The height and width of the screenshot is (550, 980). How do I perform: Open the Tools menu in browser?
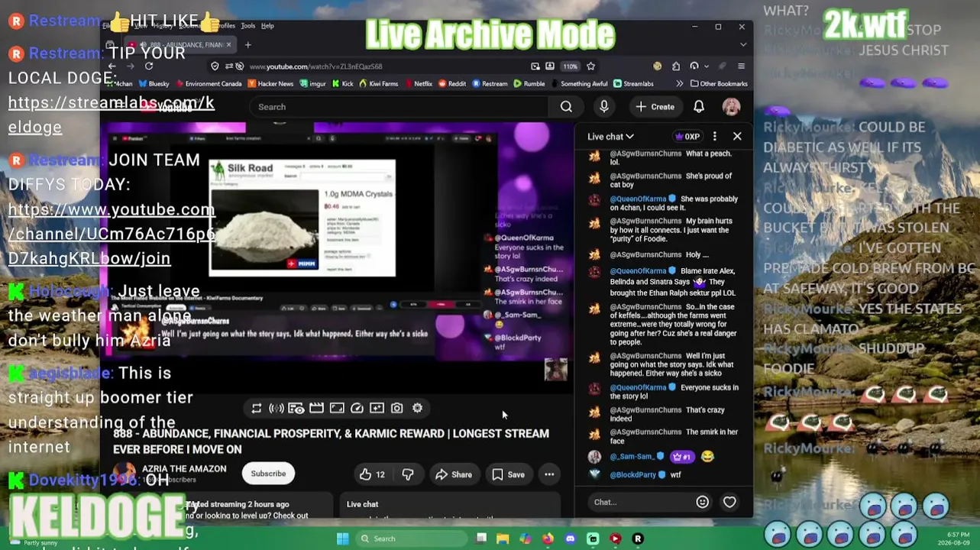pyautogui.click(x=247, y=26)
